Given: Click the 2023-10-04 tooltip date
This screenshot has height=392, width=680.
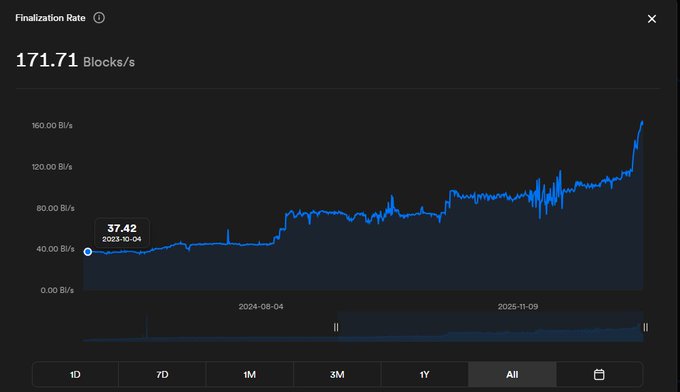Looking at the screenshot, I should 122,239.
